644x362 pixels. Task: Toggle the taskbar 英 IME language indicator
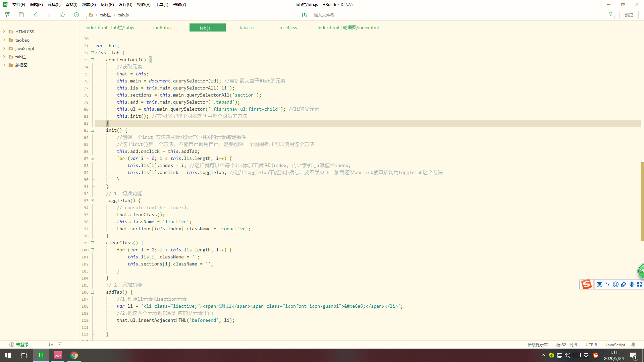(586, 355)
